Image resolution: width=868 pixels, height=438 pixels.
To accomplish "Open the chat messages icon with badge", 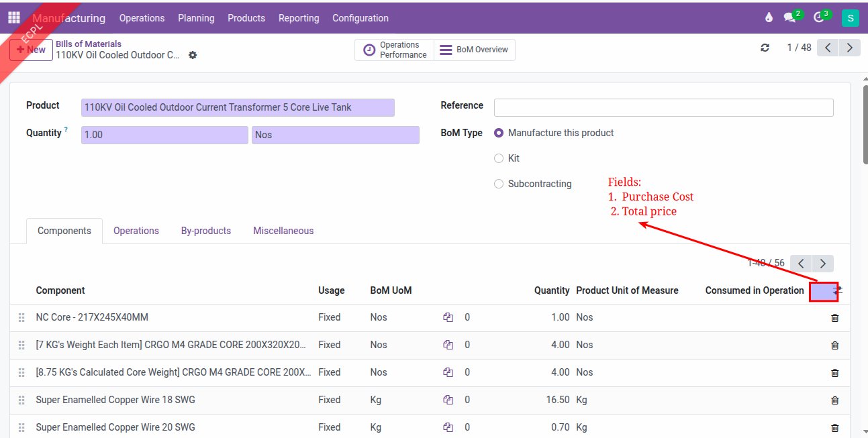I will pyautogui.click(x=790, y=18).
